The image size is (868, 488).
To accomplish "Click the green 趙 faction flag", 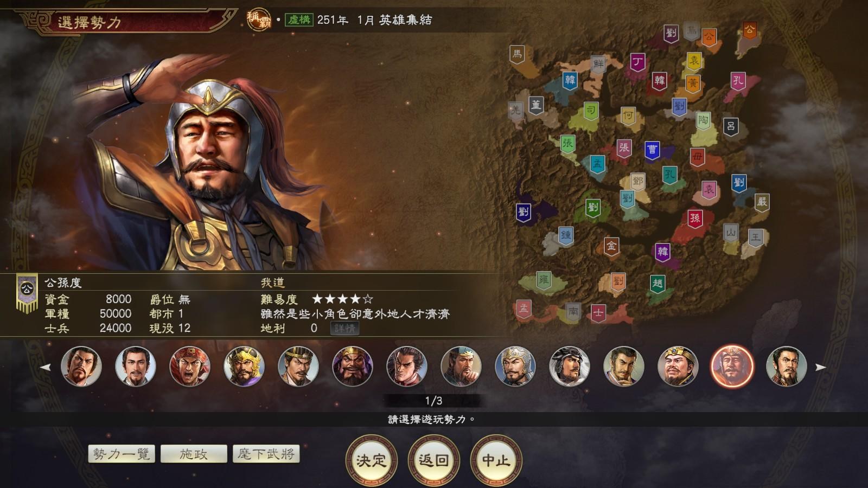I will click(x=658, y=284).
